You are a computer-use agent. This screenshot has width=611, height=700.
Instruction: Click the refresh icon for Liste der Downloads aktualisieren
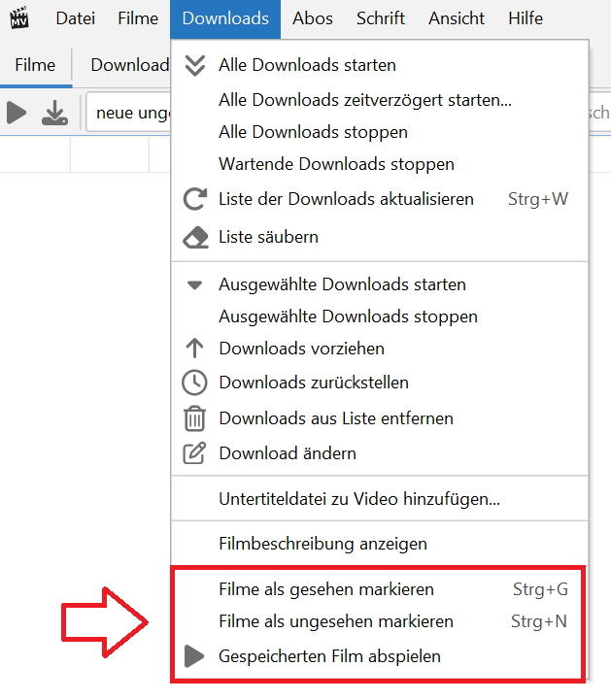[195, 200]
